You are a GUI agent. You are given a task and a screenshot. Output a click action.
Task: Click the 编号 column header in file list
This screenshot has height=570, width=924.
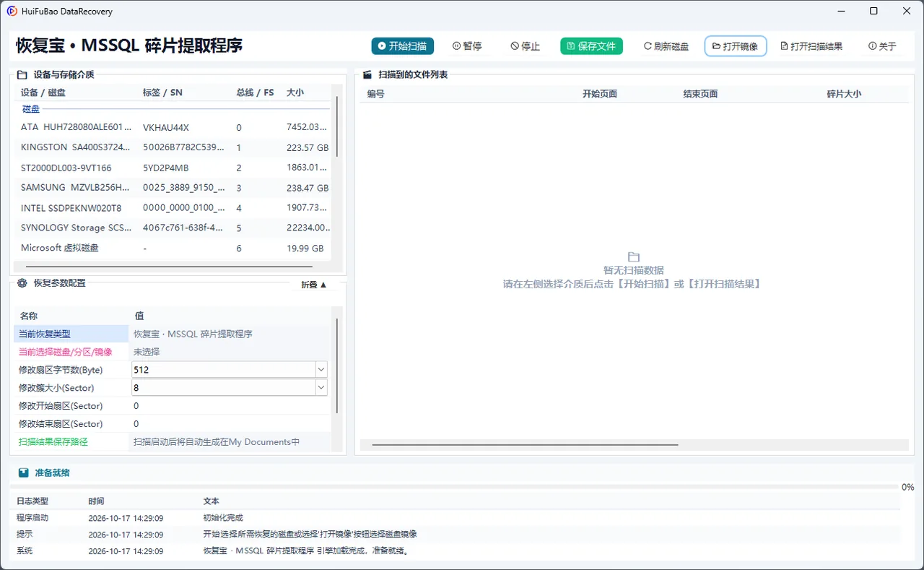click(x=375, y=94)
